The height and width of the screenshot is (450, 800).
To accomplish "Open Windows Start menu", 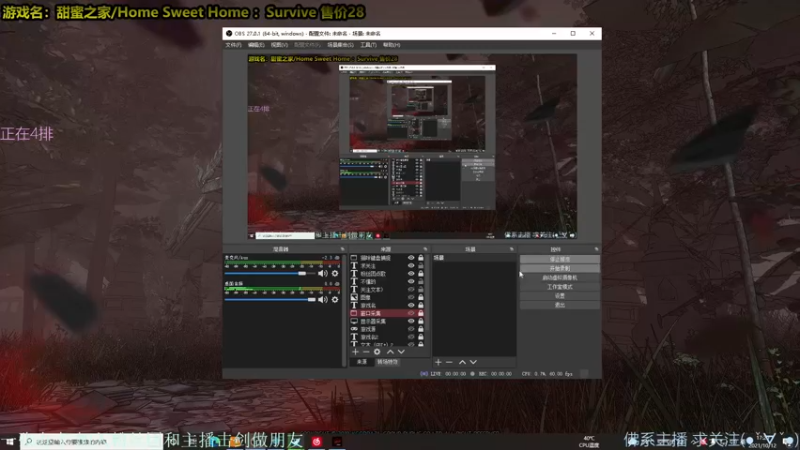I will coord(10,442).
